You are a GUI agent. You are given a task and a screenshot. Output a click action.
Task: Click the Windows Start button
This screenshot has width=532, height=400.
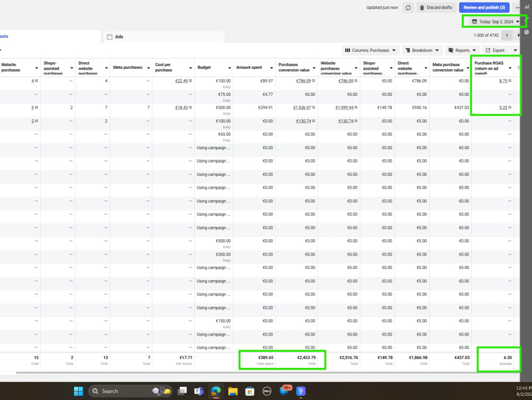[78, 391]
